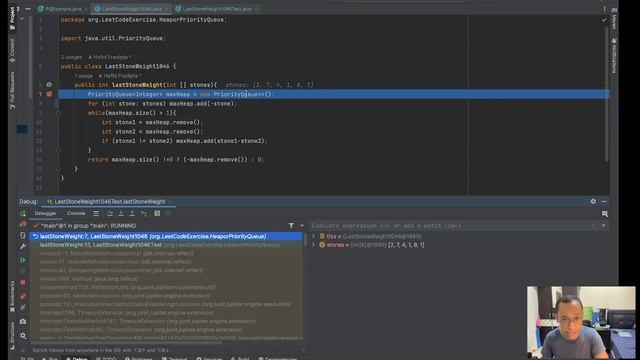Open evaluate expression history dropdown
This screenshot has width=640, height=360.
pyautogui.click(x=604, y=226)
